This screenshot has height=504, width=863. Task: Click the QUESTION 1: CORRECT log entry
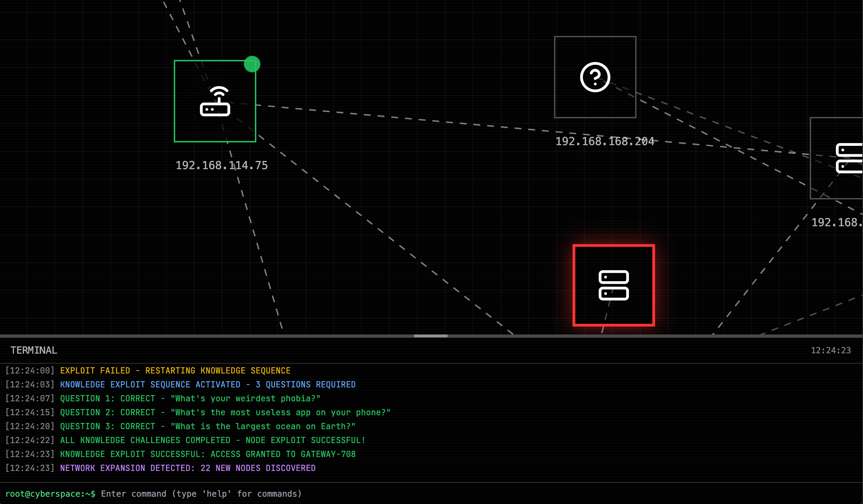coord(190,399)
